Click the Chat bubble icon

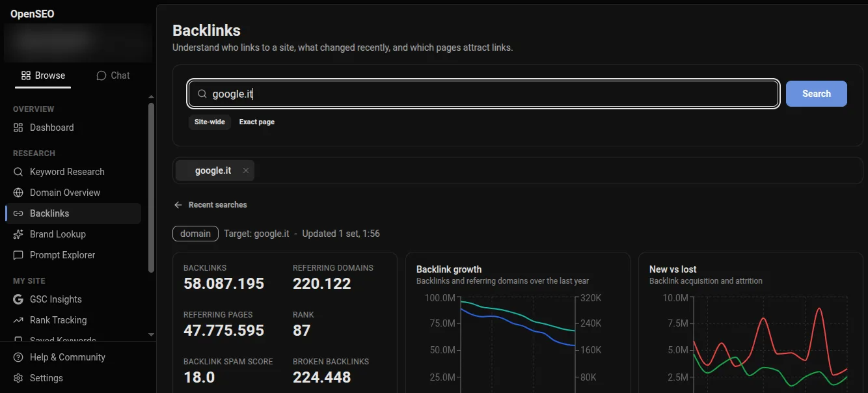tap(101, 75)
